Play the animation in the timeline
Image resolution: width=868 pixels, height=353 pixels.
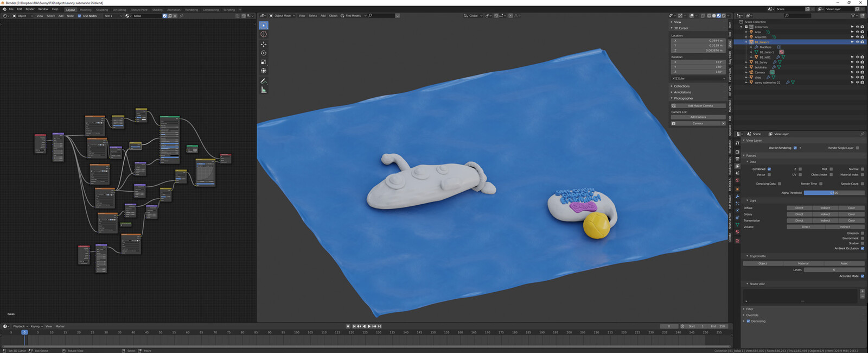pos(369,326)
